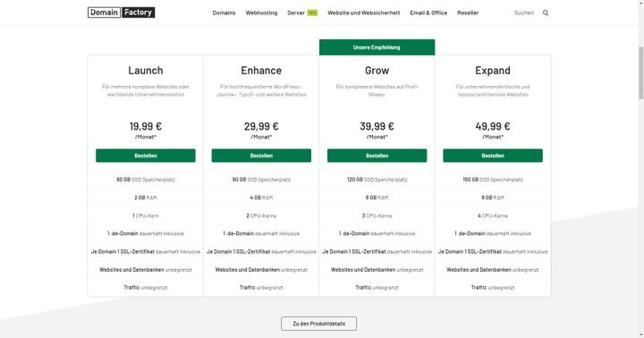This screenshot has height=338, width=644.
Task: Click the 49,99 € price
Action: 493,126
